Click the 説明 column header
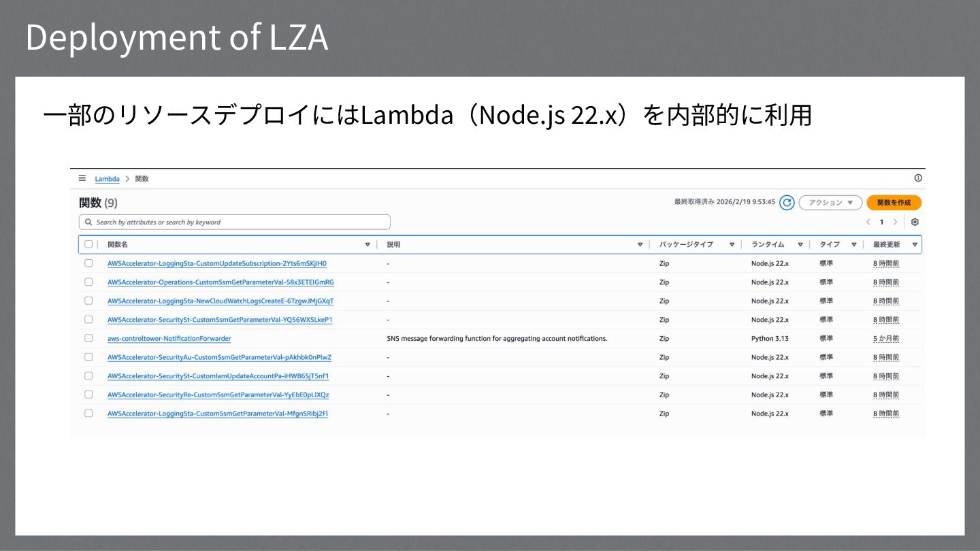 (x=393, y=244)
